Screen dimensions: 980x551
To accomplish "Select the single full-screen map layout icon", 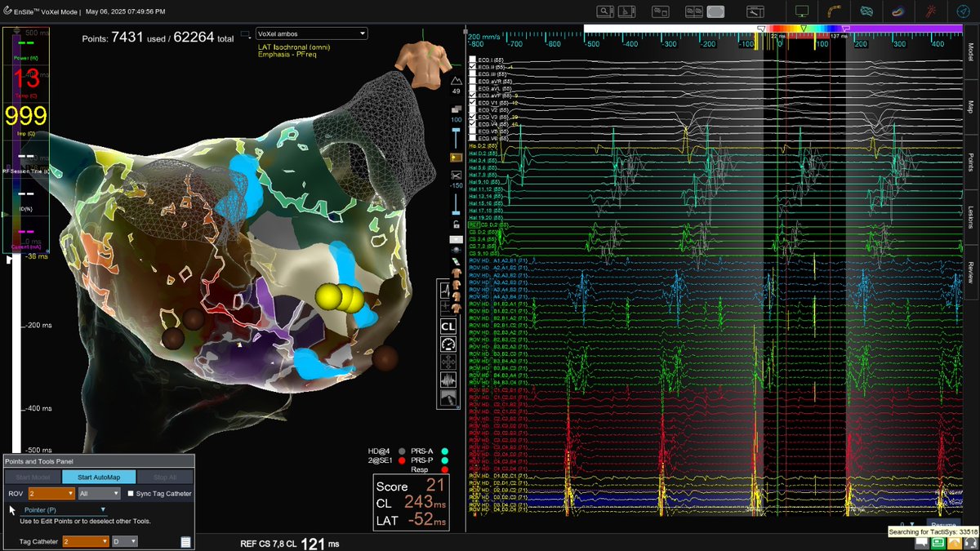I will click(715, 11).
